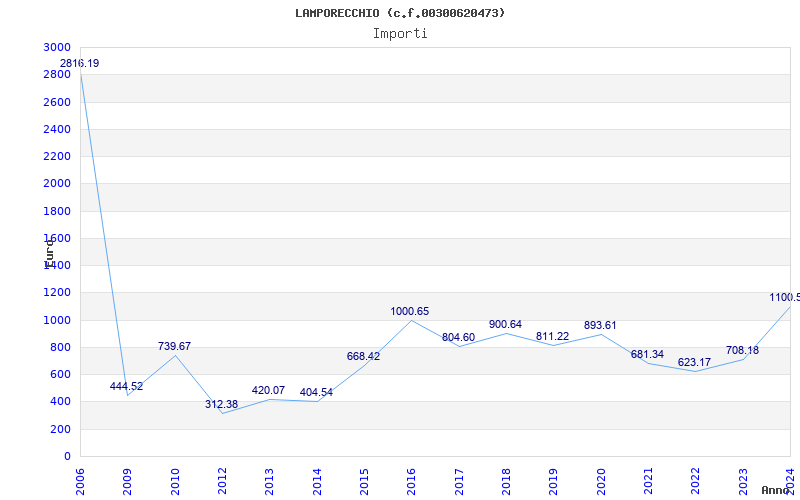800x500 pixels.
Task: Select y-axis tick 2600
Action: pyautogui.click(x=57, y=102)
